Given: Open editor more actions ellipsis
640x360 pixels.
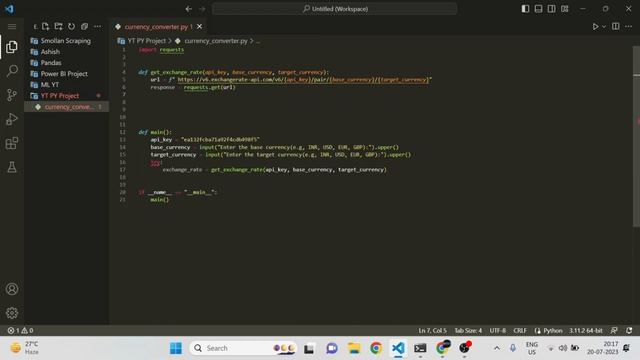Looking at the screenshot, I should coord(629,27).
